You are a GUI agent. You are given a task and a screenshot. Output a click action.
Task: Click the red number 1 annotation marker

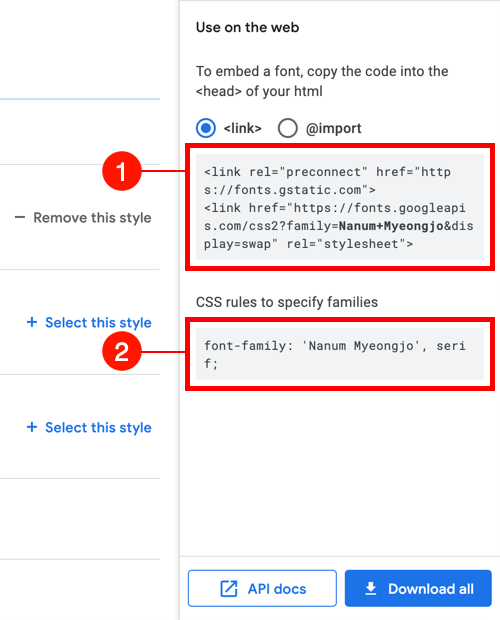pos(122,171)
